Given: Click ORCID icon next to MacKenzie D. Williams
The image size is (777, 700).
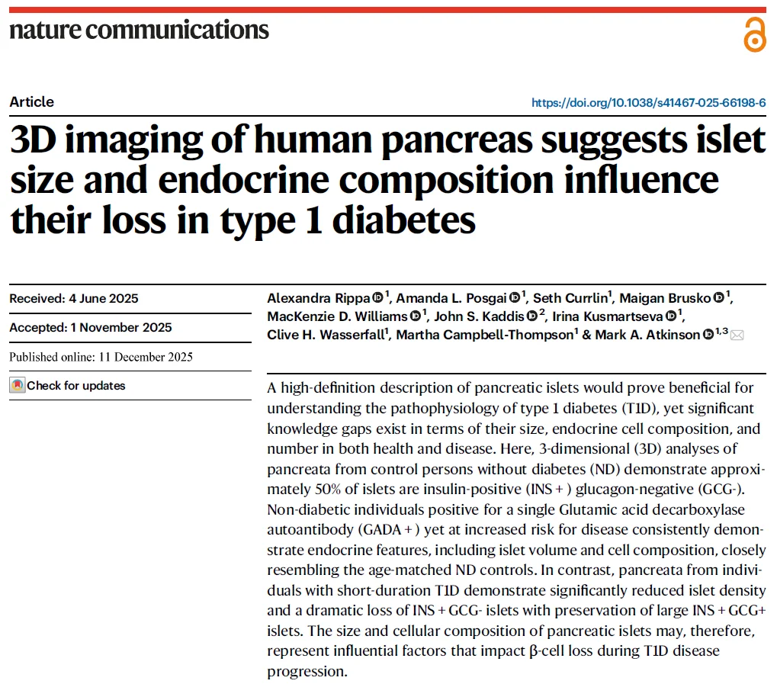Looking at the screenshot, I should pos(415,316).
